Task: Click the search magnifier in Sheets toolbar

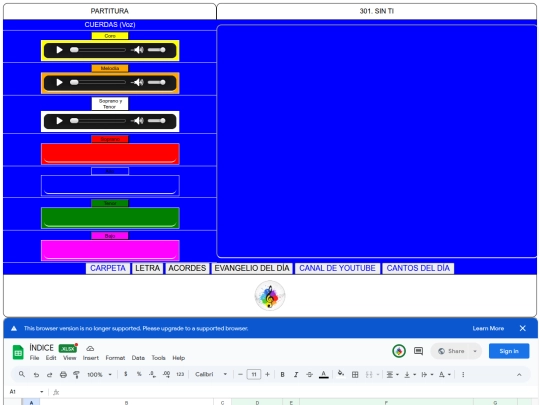Action: pos(22,374)
